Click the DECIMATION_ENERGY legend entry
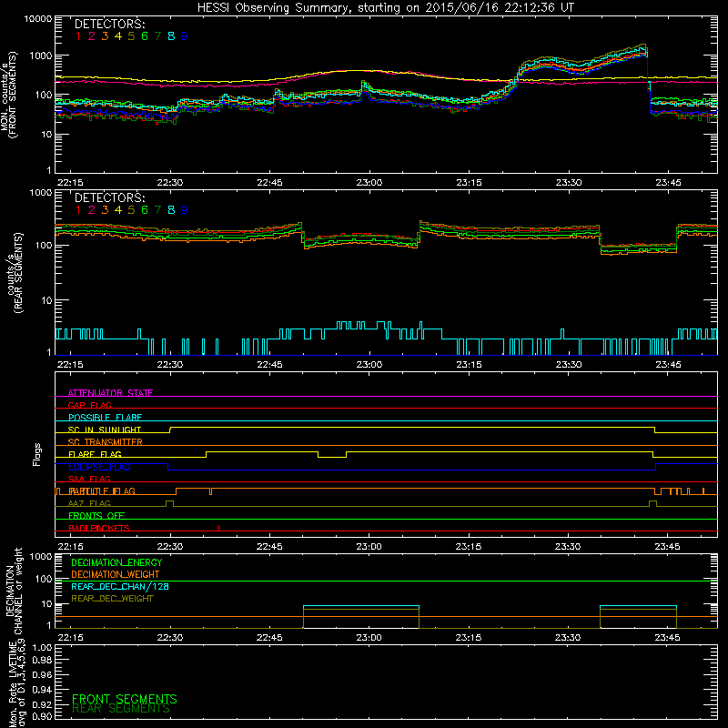This screenshot has height=728, width=728. (x=116, y=562)
